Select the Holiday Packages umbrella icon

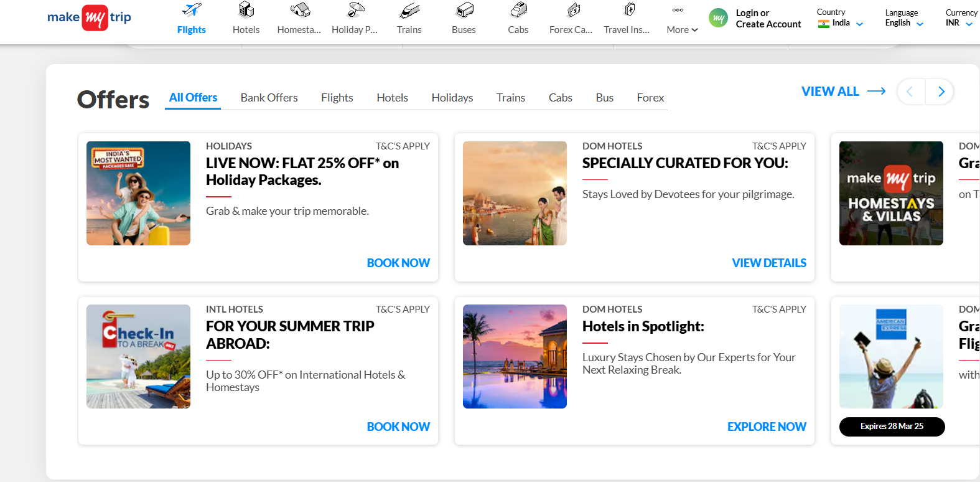[x=355, y=10]
